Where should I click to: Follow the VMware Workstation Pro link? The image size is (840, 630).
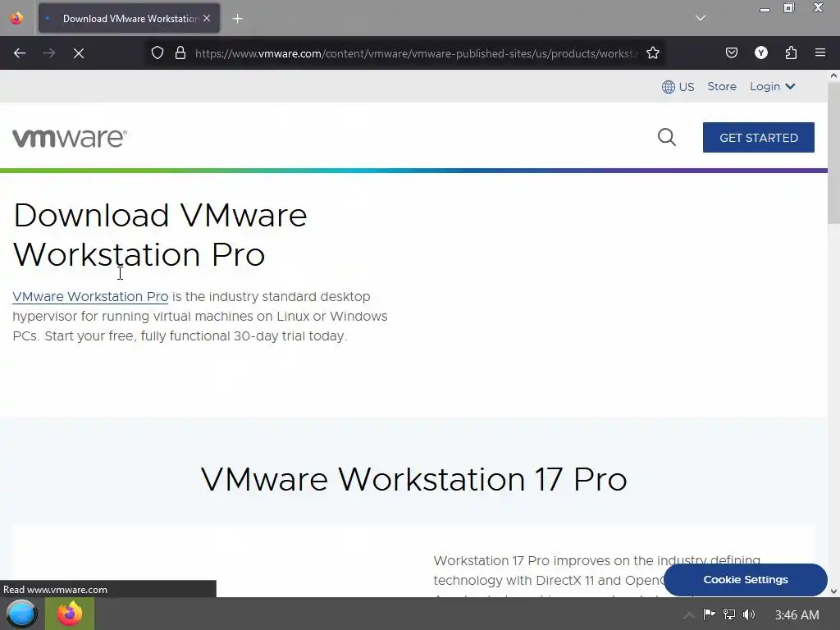pyautogui.click(x=90, y=297)
